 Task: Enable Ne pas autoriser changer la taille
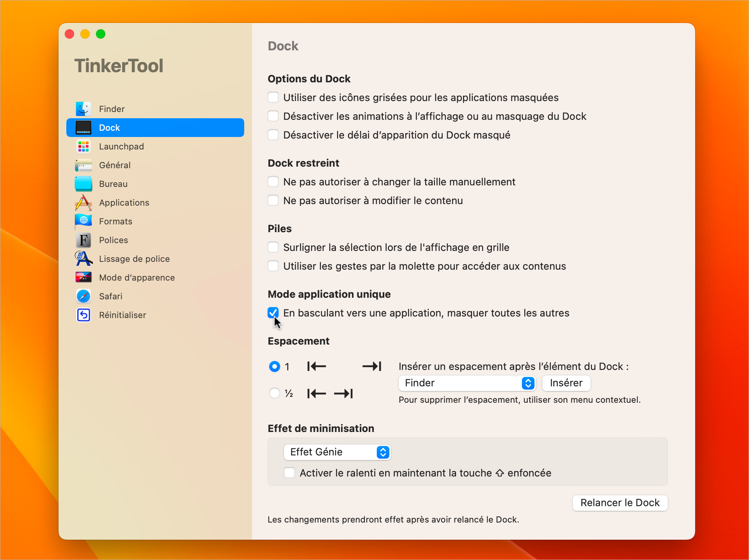273,181
